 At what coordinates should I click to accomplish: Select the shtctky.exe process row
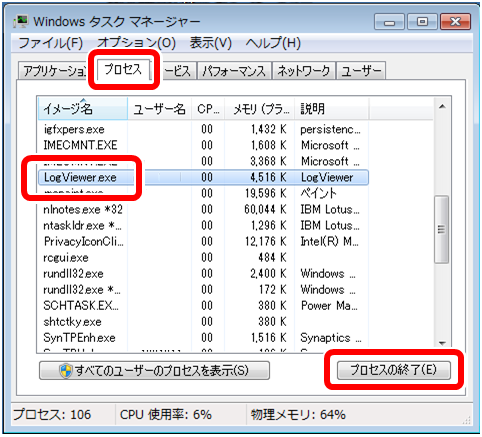coord(203,321)
